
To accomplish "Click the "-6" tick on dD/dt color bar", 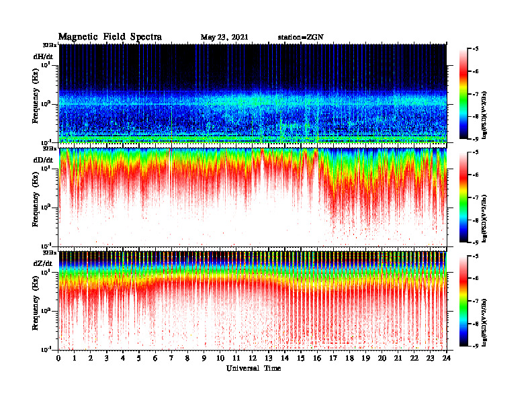I will 475,175.
